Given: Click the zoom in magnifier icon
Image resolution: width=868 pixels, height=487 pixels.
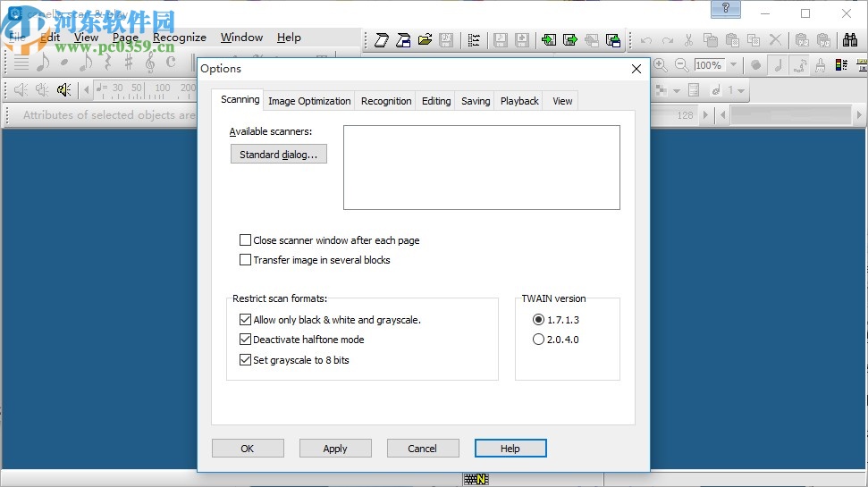Looking at the screenshot, I should click(660, 64).
